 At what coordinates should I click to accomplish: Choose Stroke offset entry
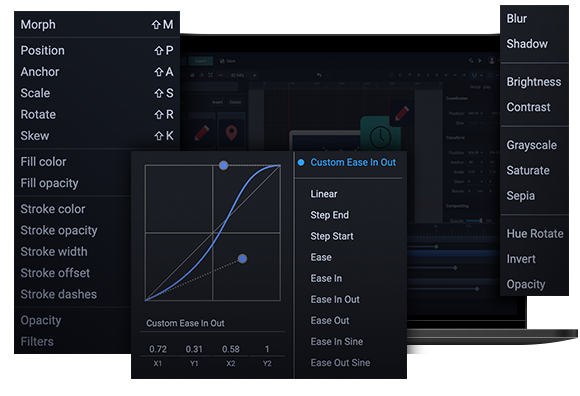click(55, 273)
